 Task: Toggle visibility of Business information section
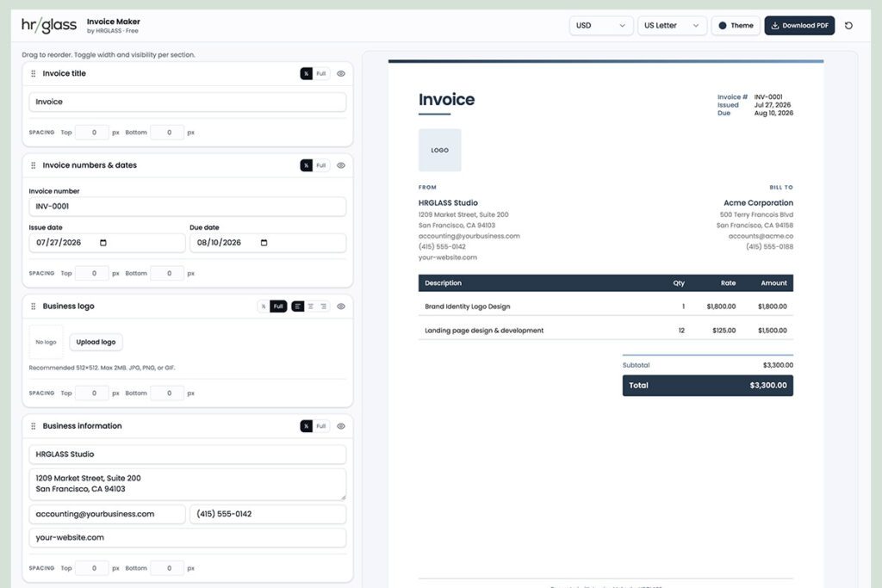coord(341,426)
